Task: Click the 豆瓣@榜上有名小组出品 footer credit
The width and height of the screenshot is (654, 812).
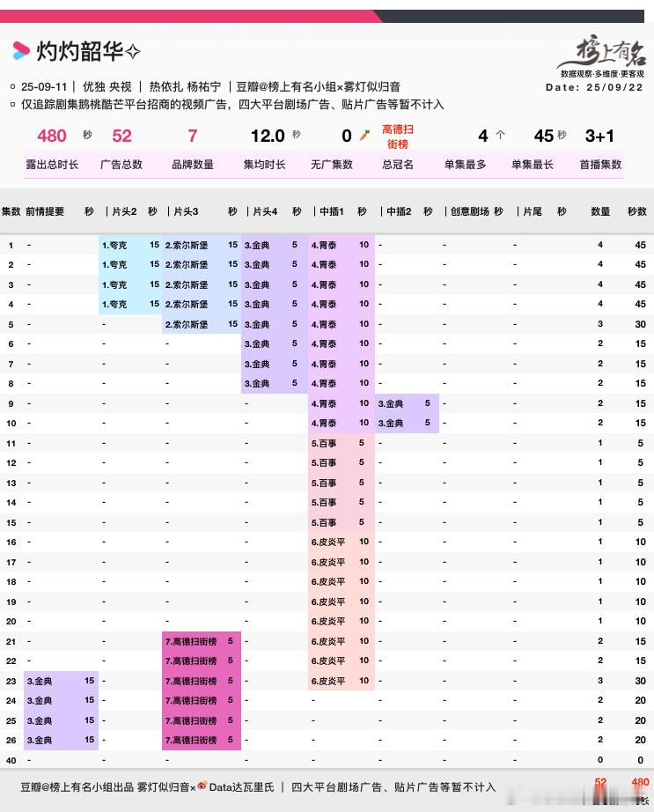Action: pyautogui.click(x=77, y=787)
